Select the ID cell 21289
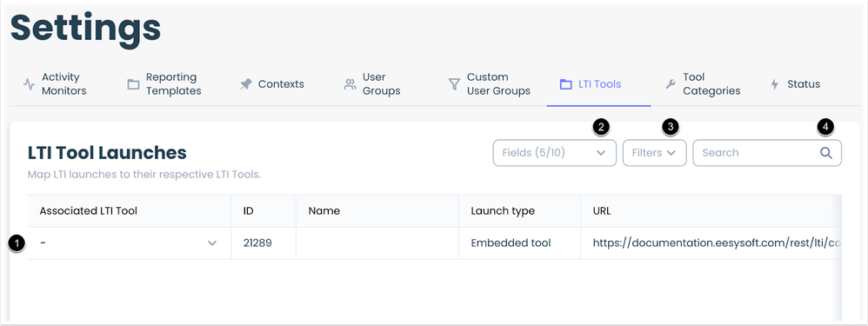This screenshot has height=326, width=868. point(264,243)
